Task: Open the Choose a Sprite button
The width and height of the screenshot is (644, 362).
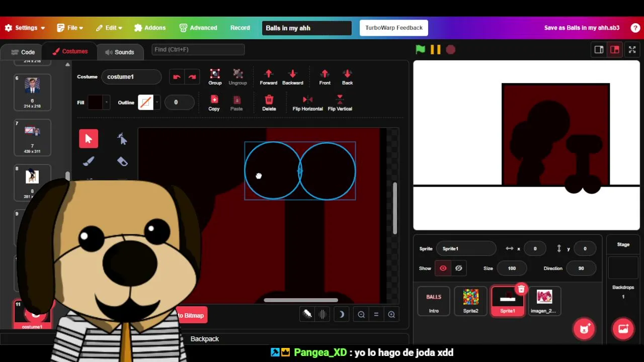Action: pyautogui.click(x=584, y=329)
